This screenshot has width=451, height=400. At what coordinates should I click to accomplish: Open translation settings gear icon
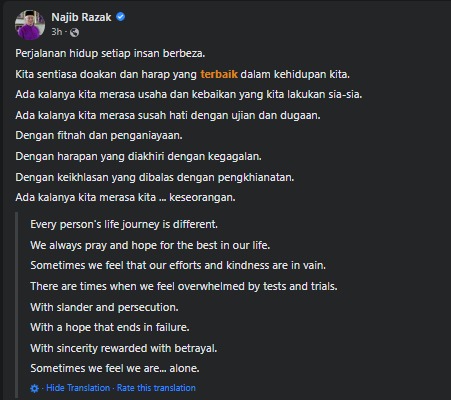tap(34, 388)
